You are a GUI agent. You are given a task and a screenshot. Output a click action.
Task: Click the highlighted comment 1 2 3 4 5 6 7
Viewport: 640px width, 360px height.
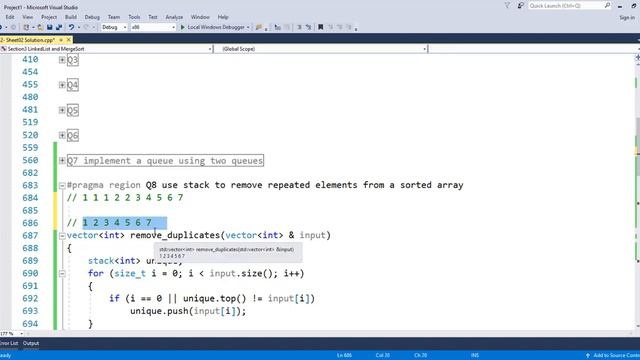pyautogui.click(x=117, y=223)
